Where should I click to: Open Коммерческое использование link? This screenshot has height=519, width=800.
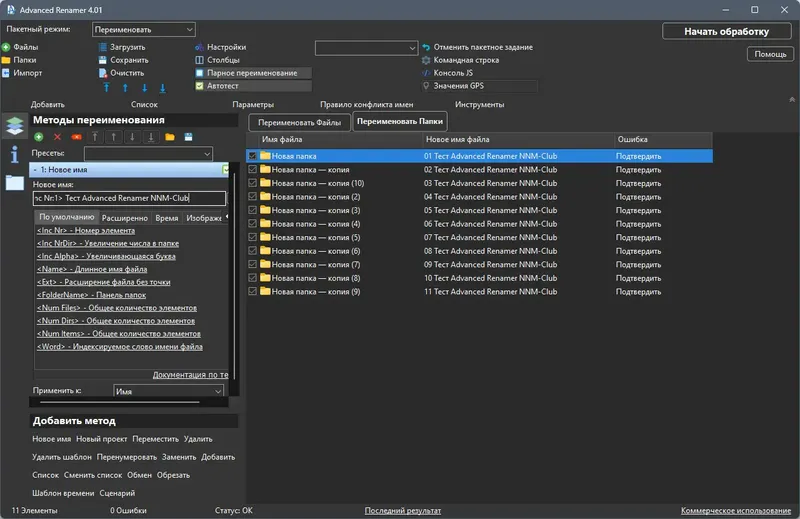click(x=736, y=510)
